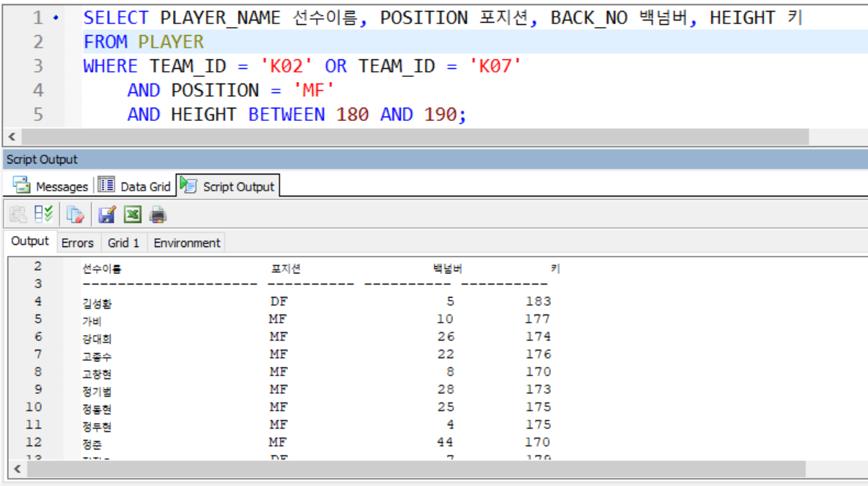Click the number 180 in the query

click(352, 114)
